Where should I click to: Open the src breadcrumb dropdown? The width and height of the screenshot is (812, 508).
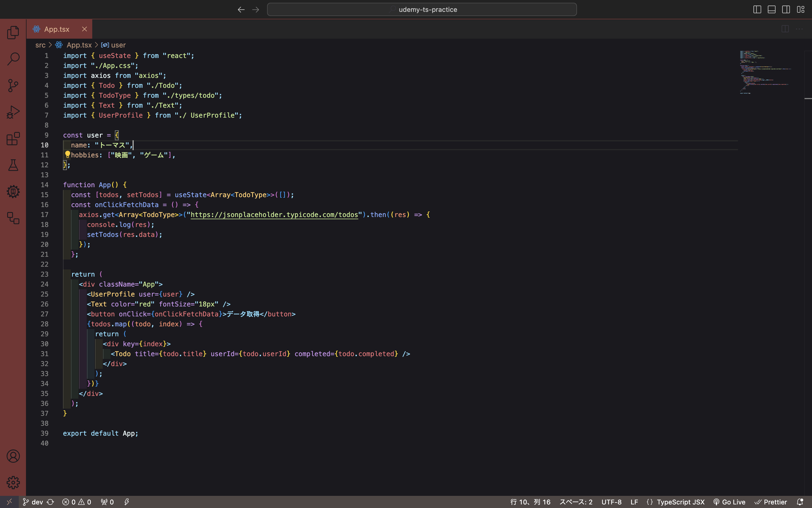40,45
